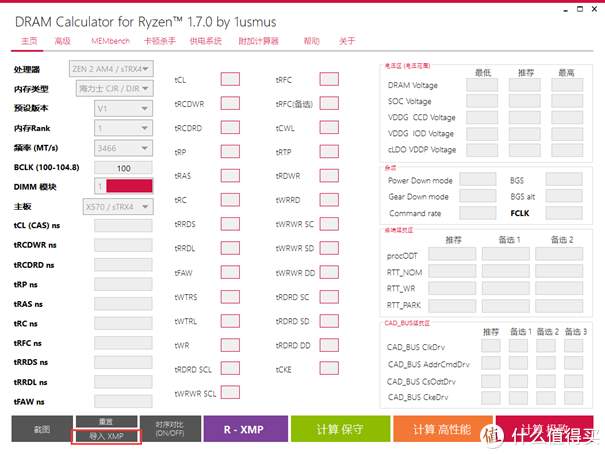The image size is (605, 454).
Task: Click the BGS alt value field
Action: click(x=564, y=196)
